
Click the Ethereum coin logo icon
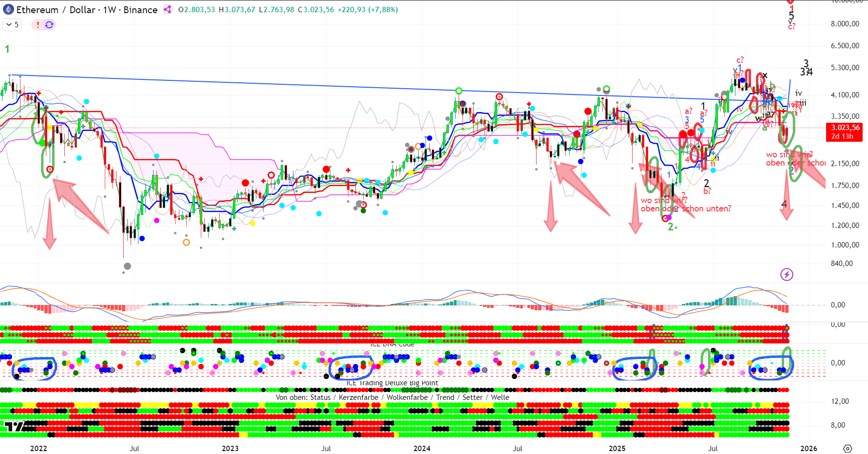click(8, 10)
